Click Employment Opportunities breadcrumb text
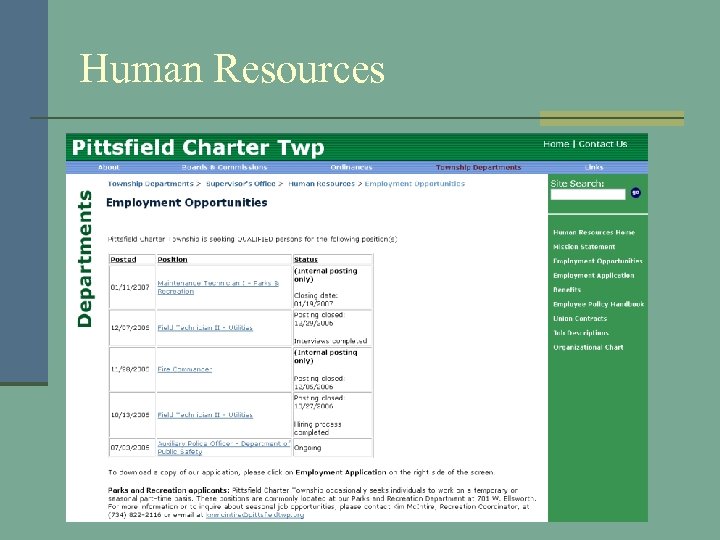This screenshot has width=720, height=540. tap(415, 184)
